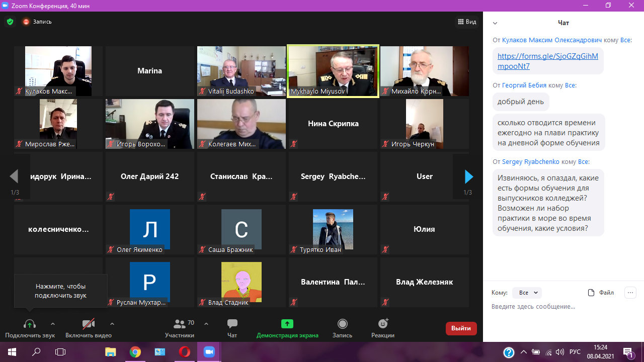Viewport: 644px width, 362px height.
Task: Join audio via the headphones icon
Action: [30, 324]
